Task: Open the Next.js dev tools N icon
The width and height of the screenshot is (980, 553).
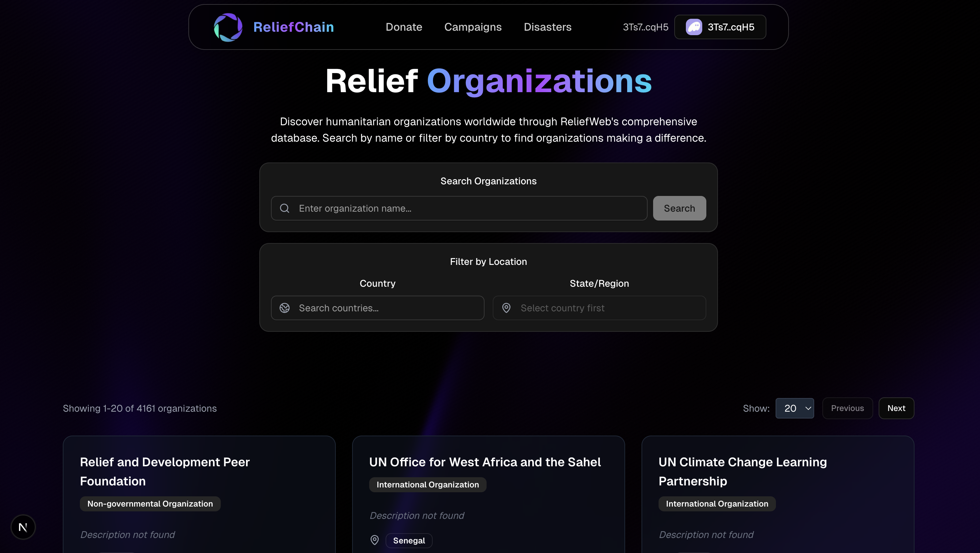Action: tap(23, 527)
